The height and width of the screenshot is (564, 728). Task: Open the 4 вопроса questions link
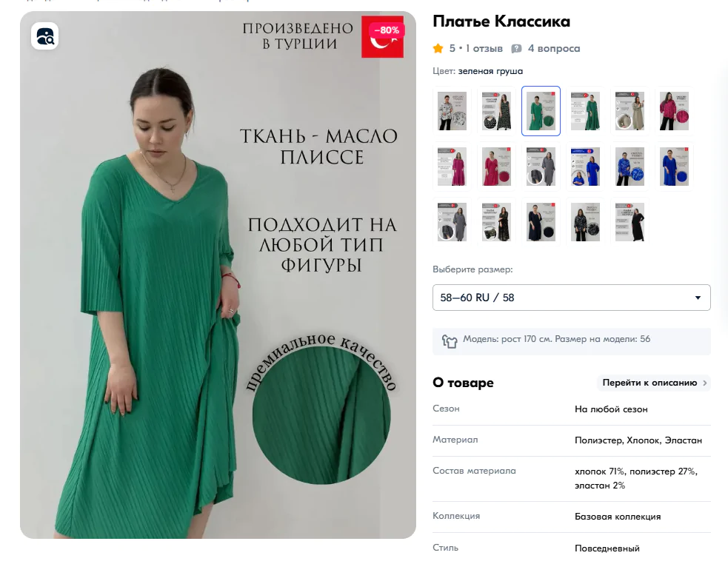click(554, 48)
